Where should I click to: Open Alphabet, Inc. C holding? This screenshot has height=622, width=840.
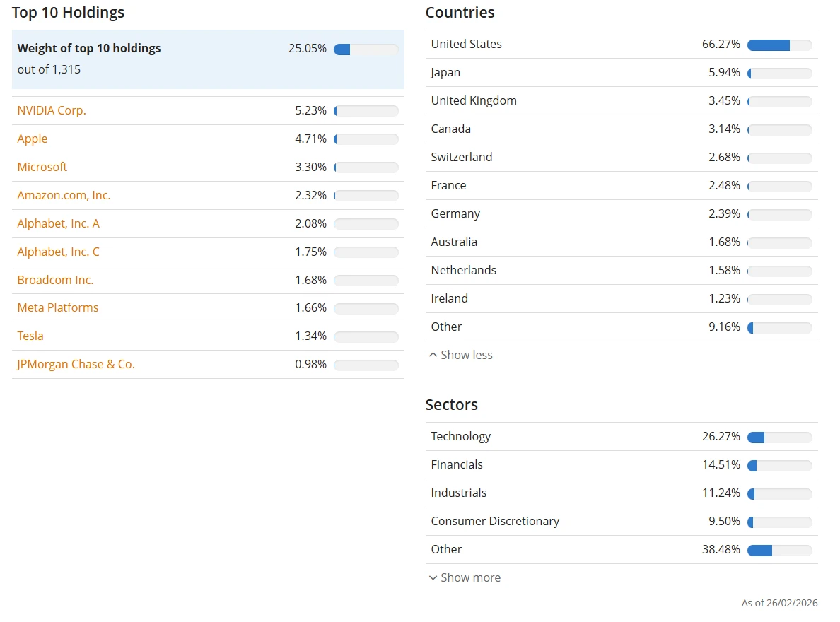click(x=59, y=252)
